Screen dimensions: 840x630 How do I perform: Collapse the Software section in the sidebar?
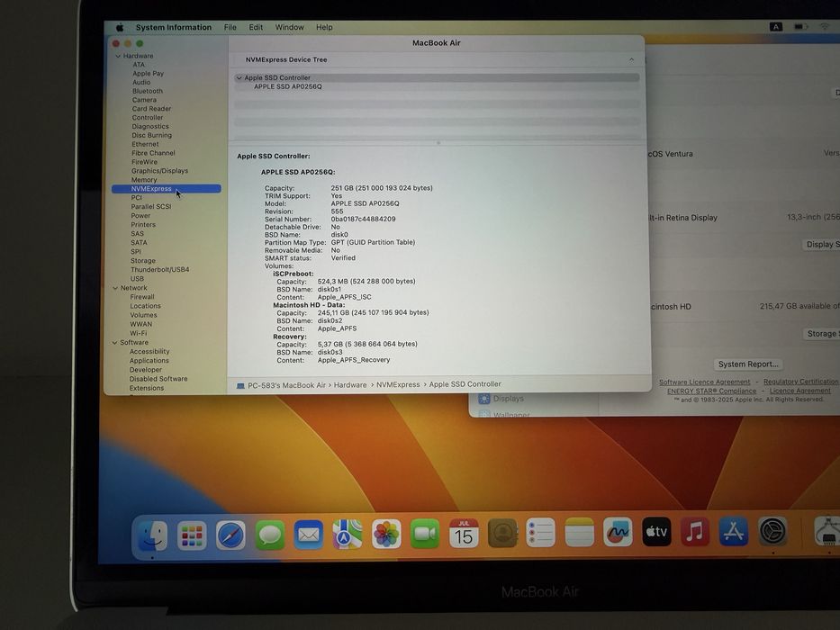pos(114,343)
